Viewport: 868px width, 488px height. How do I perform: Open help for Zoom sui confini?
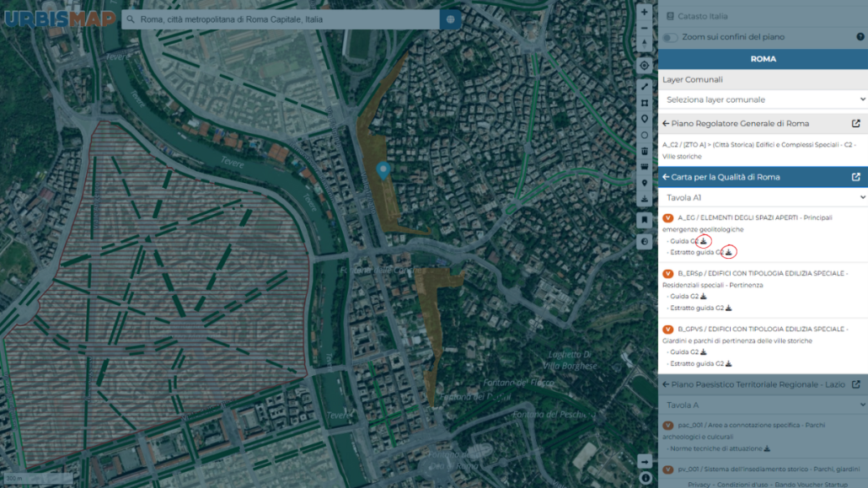(860, 37)
